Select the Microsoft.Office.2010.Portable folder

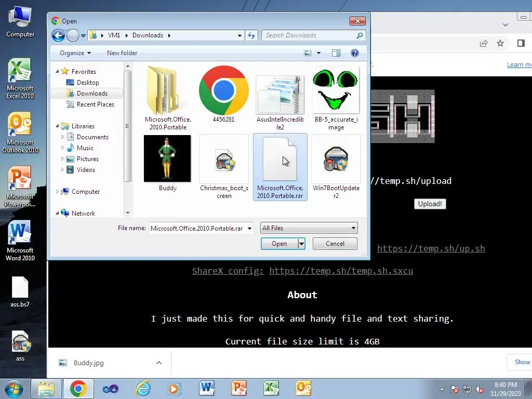tap(168, 98)
